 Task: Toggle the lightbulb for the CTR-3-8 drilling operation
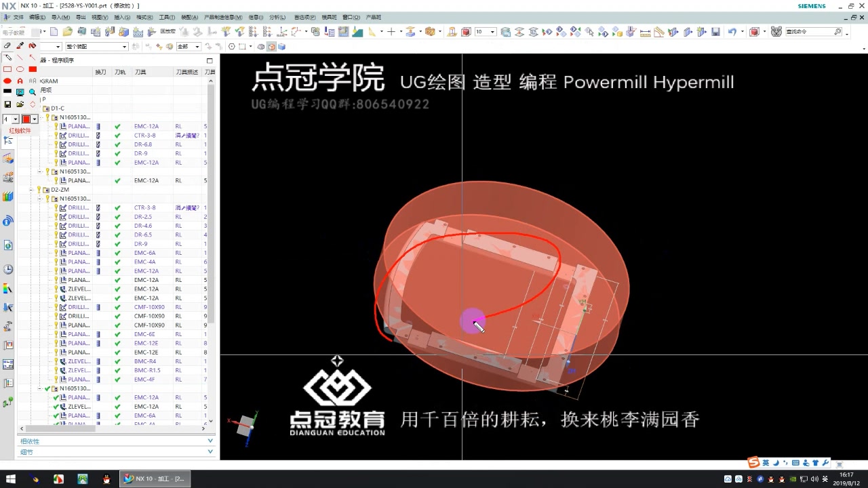56,135
